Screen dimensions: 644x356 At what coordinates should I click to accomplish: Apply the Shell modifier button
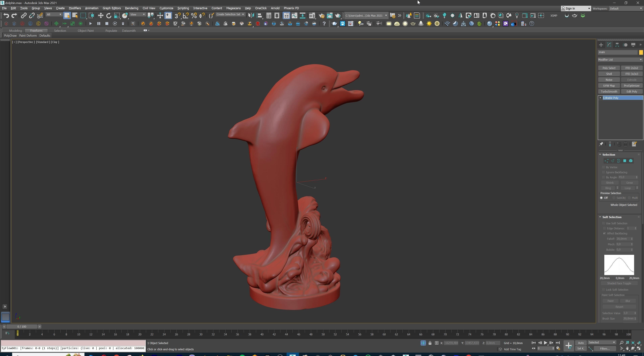pos(609,74)
